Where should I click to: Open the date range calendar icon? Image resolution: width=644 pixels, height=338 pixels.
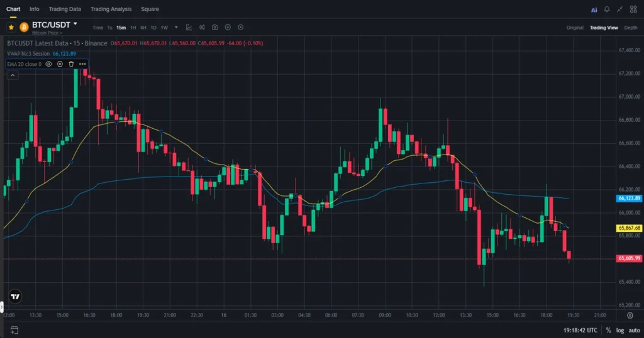tap(14, 330)
